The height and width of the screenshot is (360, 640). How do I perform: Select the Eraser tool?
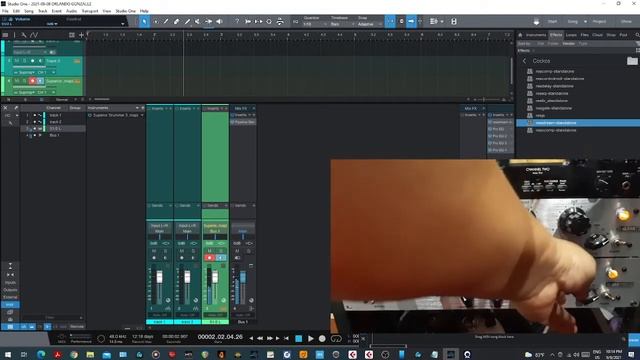176,21
